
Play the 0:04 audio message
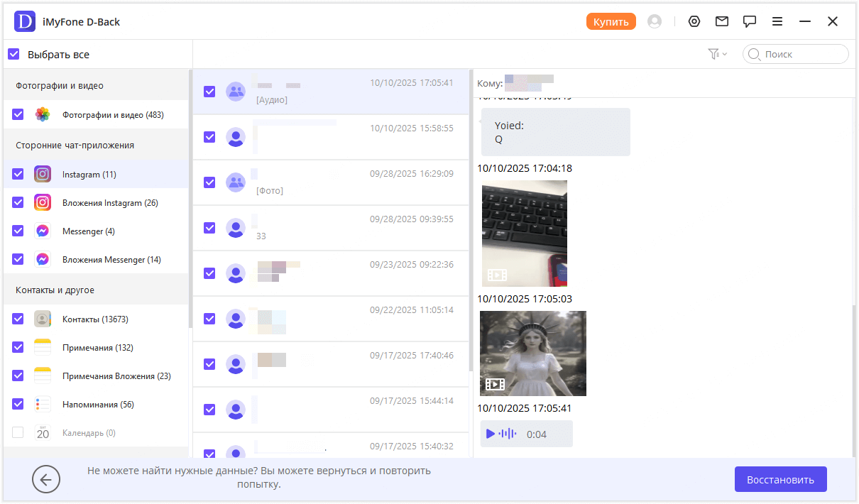click(491, 434)
